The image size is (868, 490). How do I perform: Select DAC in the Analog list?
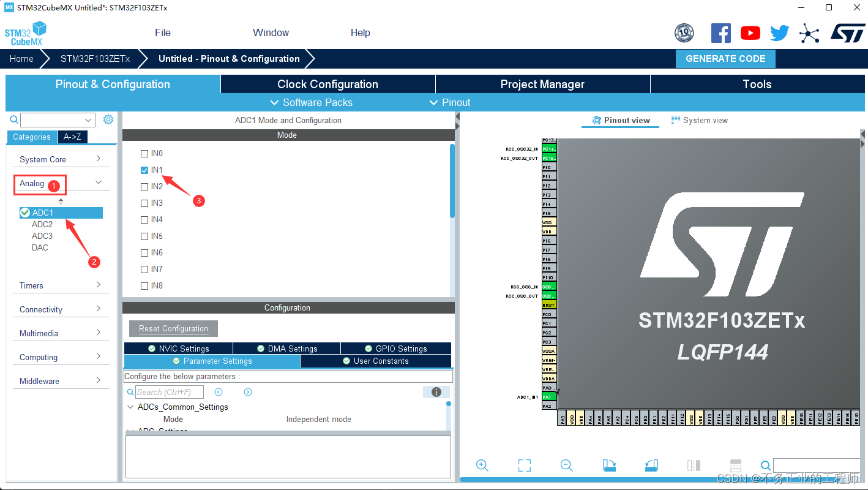pos(40,247)
